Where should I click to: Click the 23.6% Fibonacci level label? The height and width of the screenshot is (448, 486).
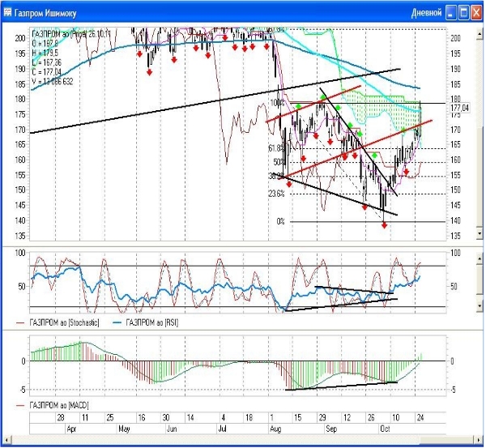(276, 194)
